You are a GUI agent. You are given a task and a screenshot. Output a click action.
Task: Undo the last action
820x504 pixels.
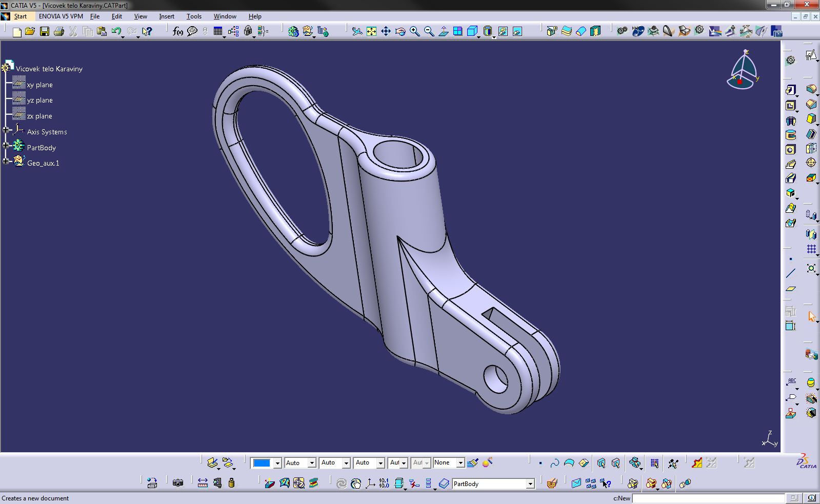tap(116, 32)
